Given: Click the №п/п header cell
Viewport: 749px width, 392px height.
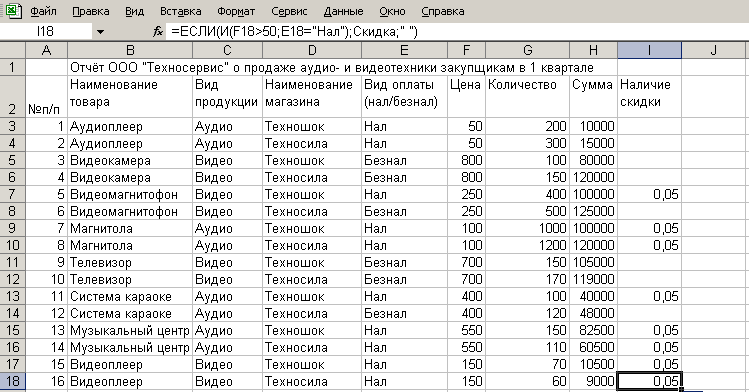Looking at the screenshot, I should click(x=46, y=96).
